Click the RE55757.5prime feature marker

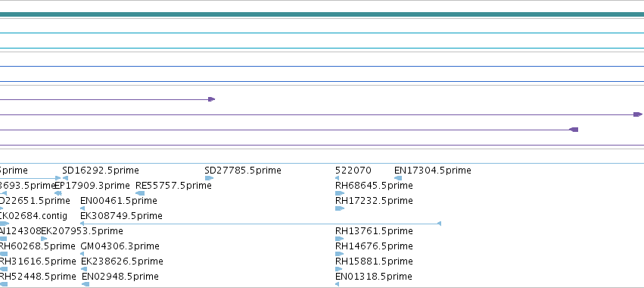(140, 193)
